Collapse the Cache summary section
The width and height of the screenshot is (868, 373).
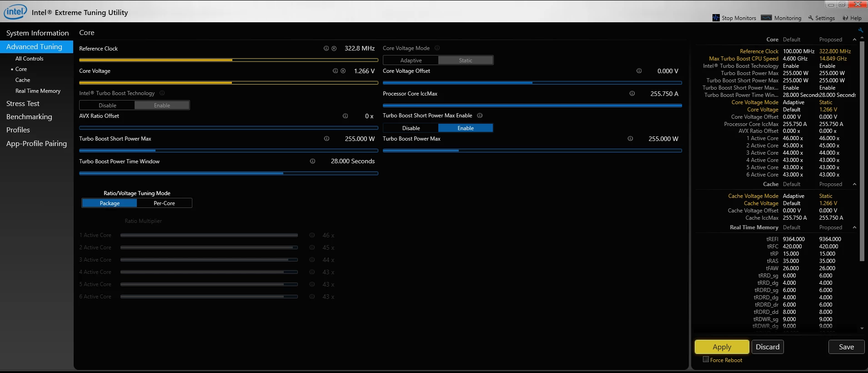click(x=854, y=184)
